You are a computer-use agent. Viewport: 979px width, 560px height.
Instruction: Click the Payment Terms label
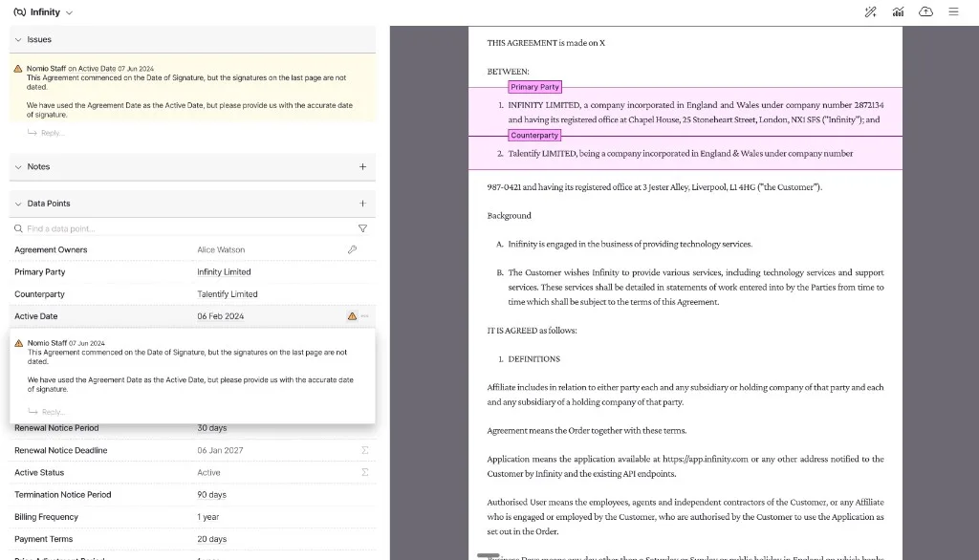coord(43,539)
